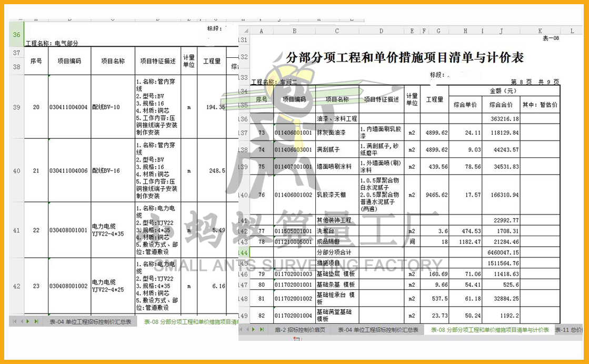Switch to 表-04 tab in right workbook
This screenshot has width=589, height=364.
click(x=377, y=330)
